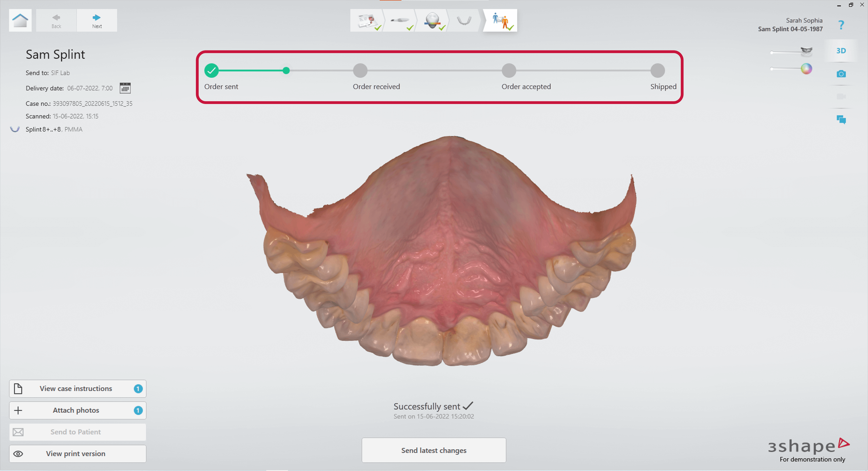Click the Shipped progress milestone circle

pos(657,71)
